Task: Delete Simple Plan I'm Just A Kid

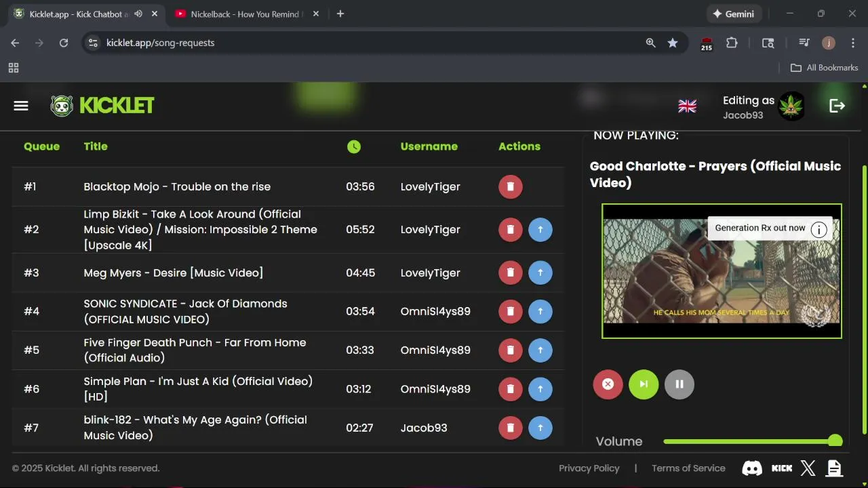Action: pyautogui.click(x=511, y=389)
